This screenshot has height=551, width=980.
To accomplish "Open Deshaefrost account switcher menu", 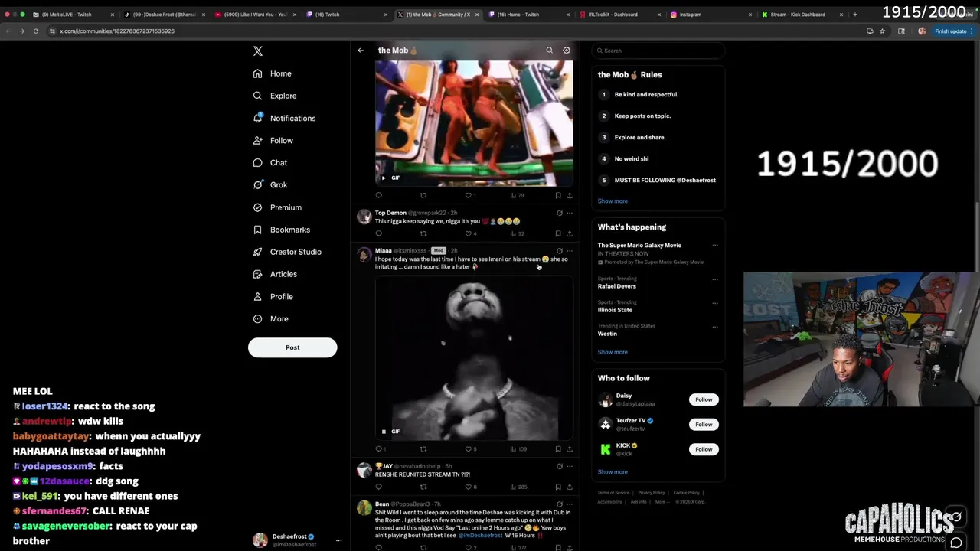I will point(299,540).
